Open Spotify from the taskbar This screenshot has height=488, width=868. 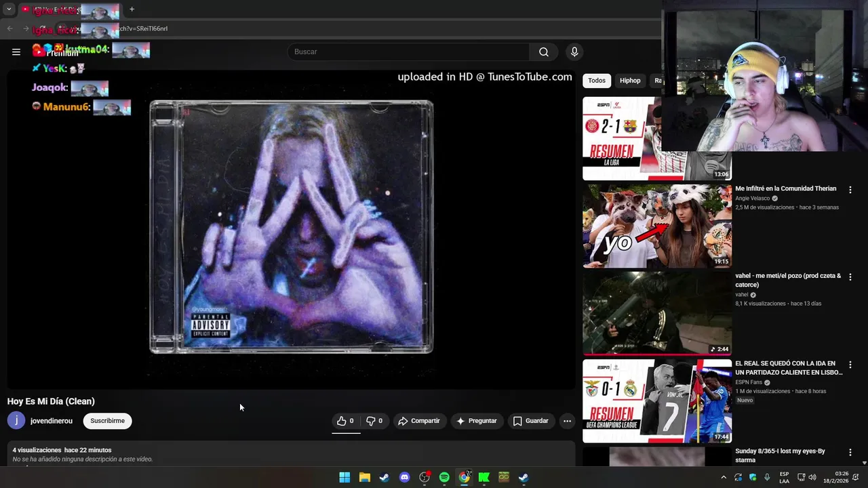point(444,477)
